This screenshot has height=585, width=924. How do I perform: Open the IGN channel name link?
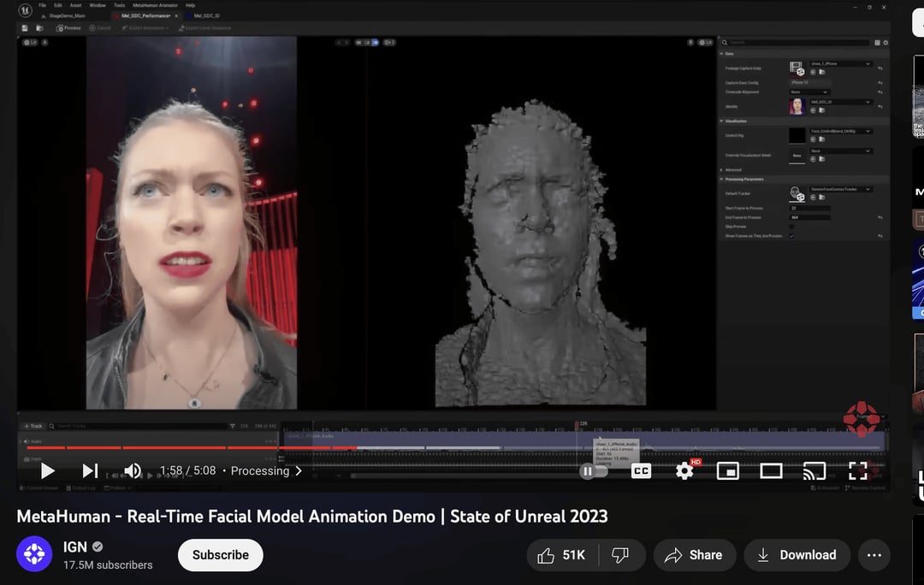tap(74, 547)
